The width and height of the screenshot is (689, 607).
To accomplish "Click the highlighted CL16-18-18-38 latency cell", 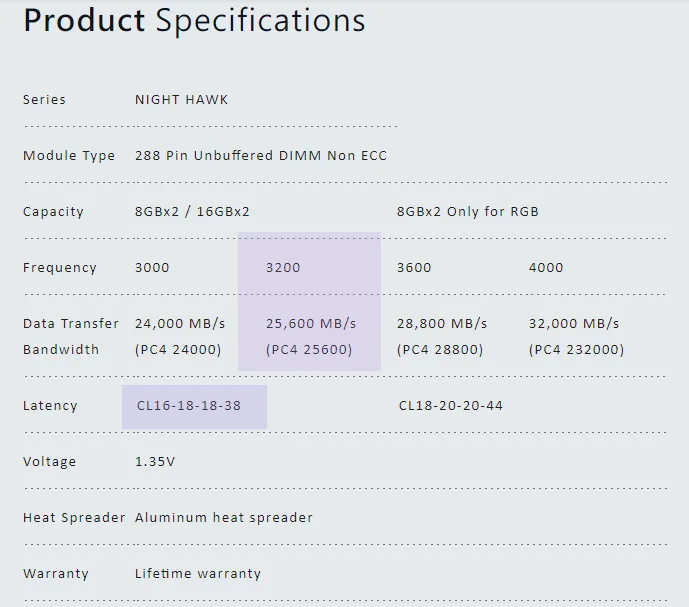I will click(x=194, y=407).
